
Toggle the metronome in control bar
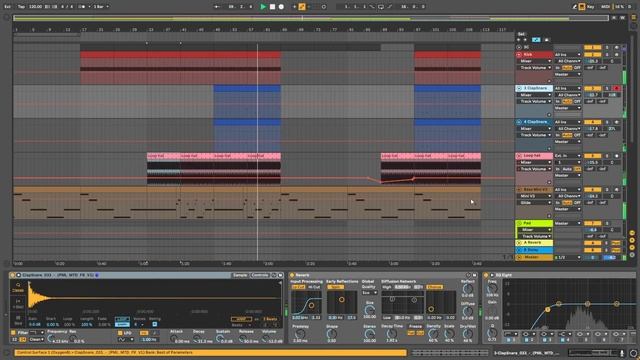[x=82, y=7]
